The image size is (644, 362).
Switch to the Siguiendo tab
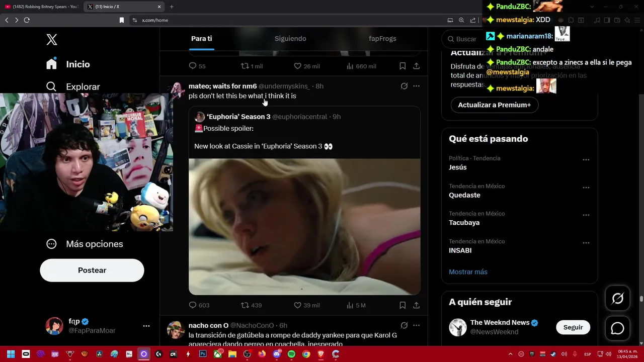click(290, 39)
